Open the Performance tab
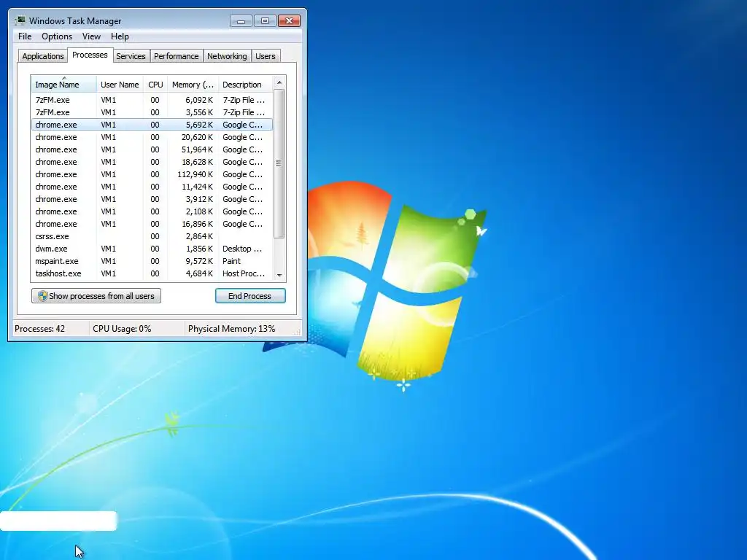Screen dimensions: 747x560 click(x=177, y=56)
